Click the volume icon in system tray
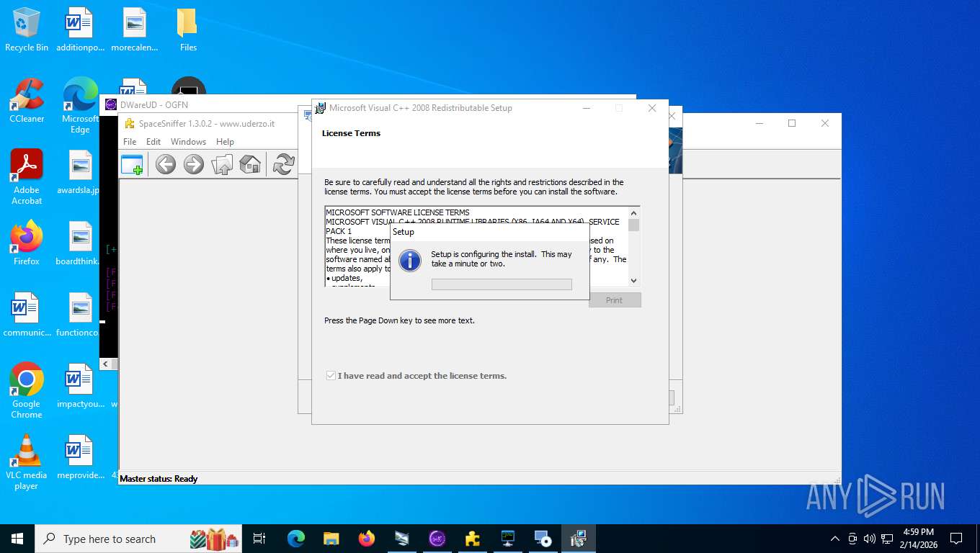 (870, 539)
